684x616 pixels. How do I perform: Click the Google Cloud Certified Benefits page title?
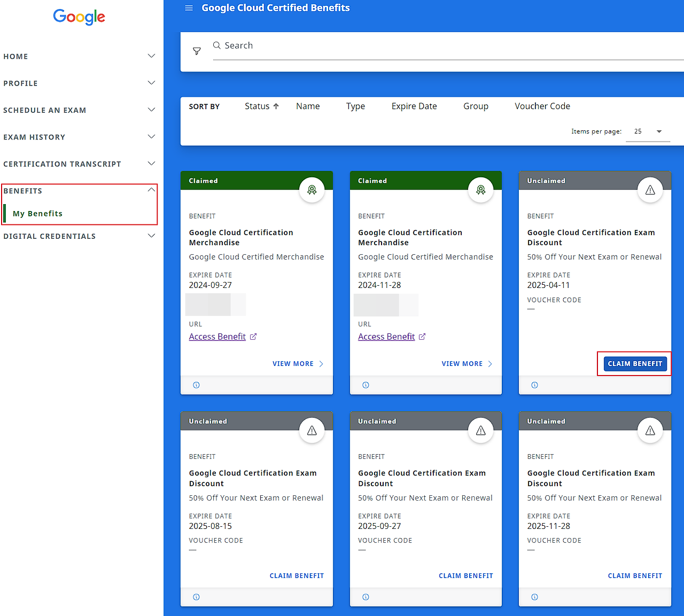click(x=276, y=8)
